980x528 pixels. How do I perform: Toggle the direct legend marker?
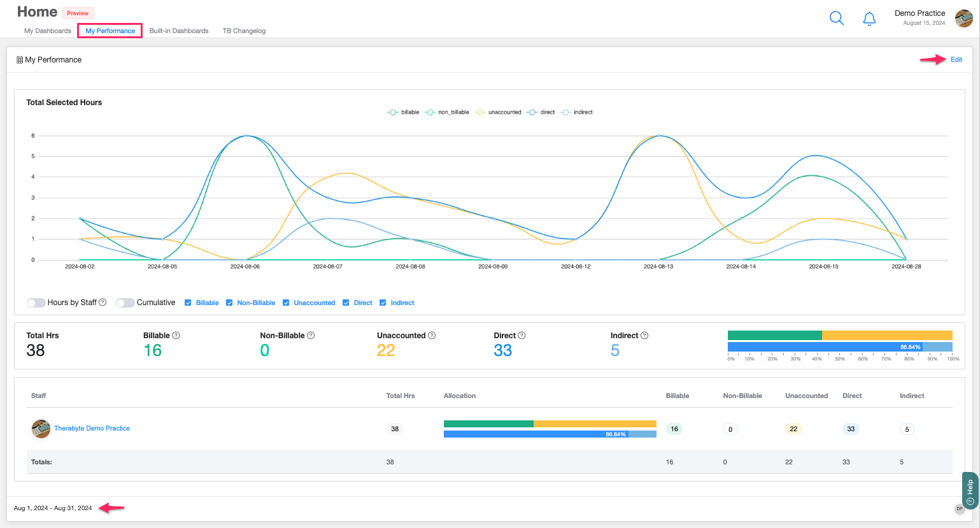[532, 112]
